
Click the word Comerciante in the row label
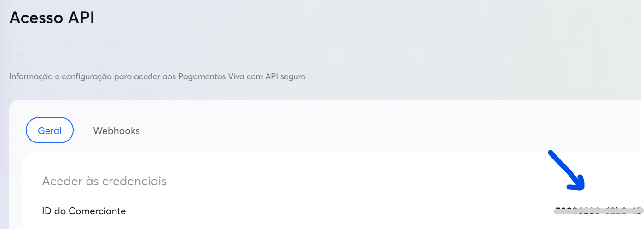[97, 211]
